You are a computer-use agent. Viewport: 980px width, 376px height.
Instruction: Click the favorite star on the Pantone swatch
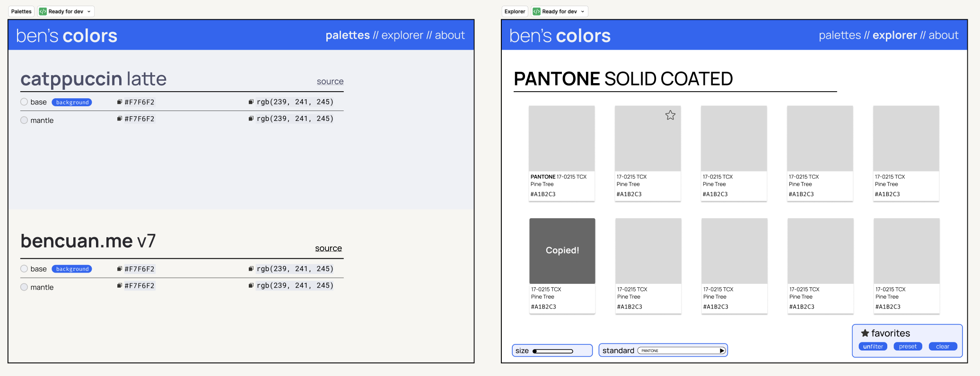[670, 115]
